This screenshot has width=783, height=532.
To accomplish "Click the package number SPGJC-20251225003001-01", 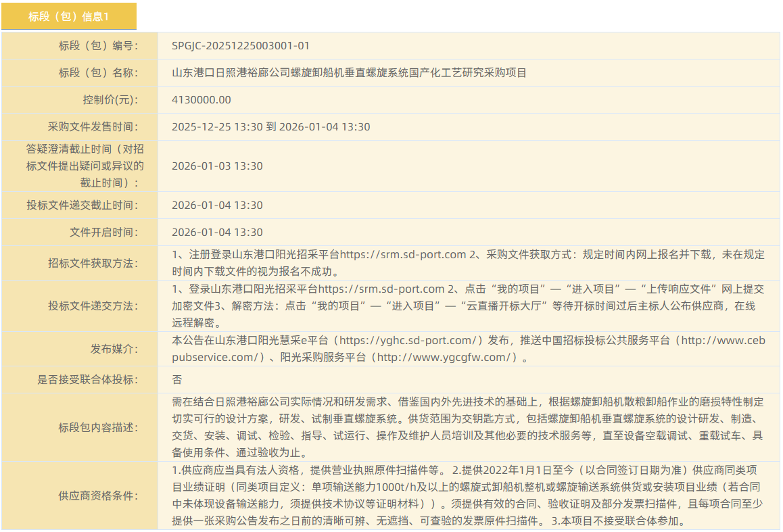I will (x=241, y=46).
